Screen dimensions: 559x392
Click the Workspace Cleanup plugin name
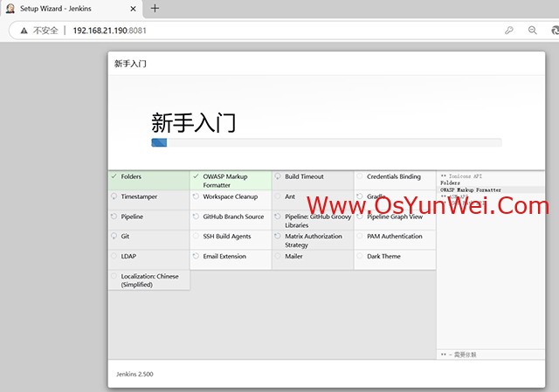pos(230,196)
